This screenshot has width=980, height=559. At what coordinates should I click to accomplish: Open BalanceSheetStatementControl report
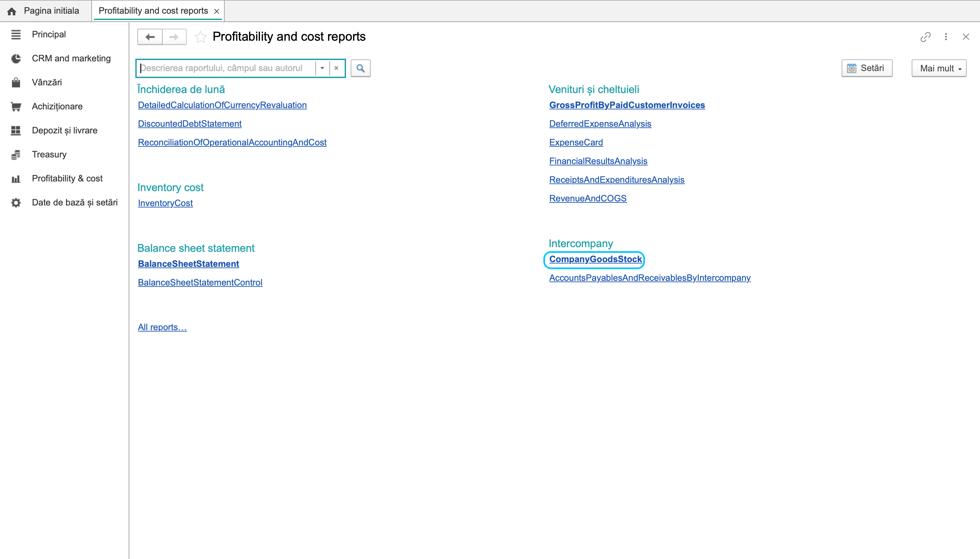point(200,283)
